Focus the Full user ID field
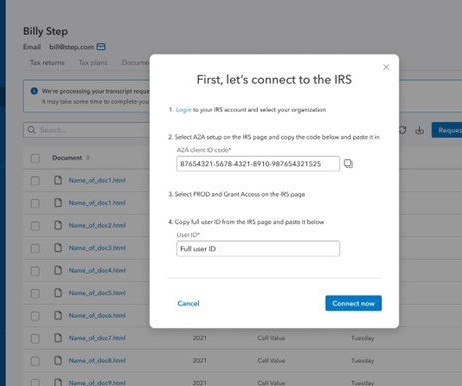The height and width of the screenshot is (386, 462). pos(258,249)
